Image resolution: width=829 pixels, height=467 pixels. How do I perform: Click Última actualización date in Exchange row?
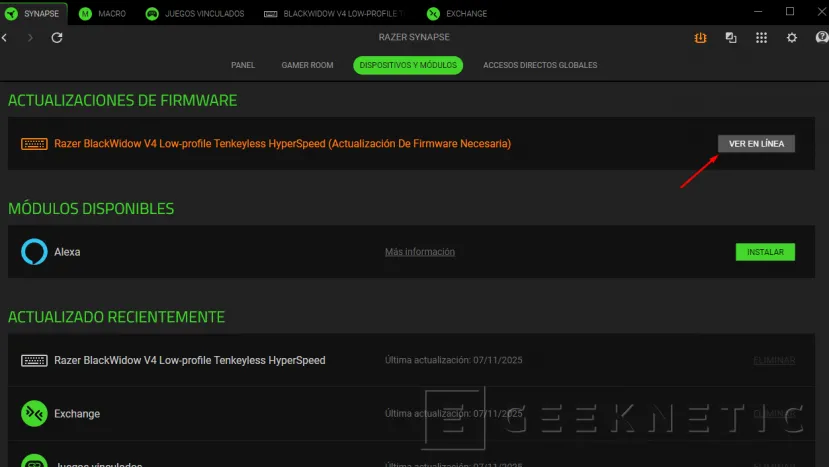(454, 414)
